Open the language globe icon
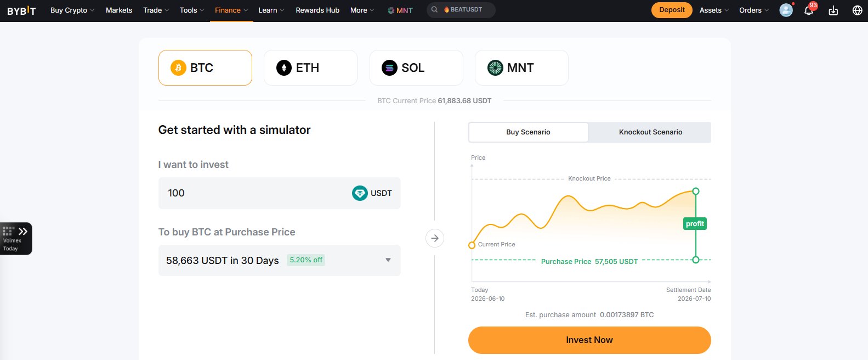Screen dimensions: 868x360 (x=858, y=10)
